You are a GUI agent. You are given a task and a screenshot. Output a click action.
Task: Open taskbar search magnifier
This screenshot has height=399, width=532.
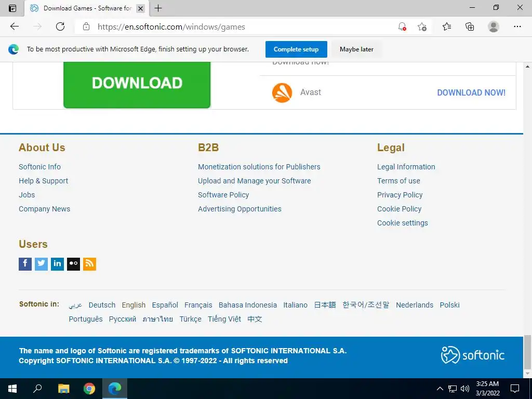[37, 389]
